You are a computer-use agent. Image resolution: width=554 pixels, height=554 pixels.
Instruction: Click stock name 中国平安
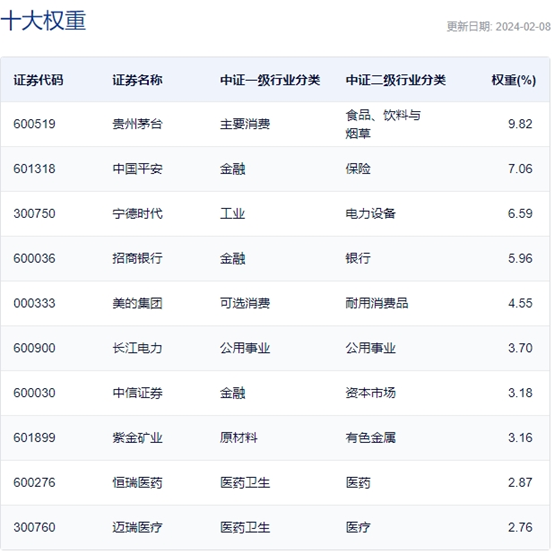pyautogui.click(x=137, y=169)
